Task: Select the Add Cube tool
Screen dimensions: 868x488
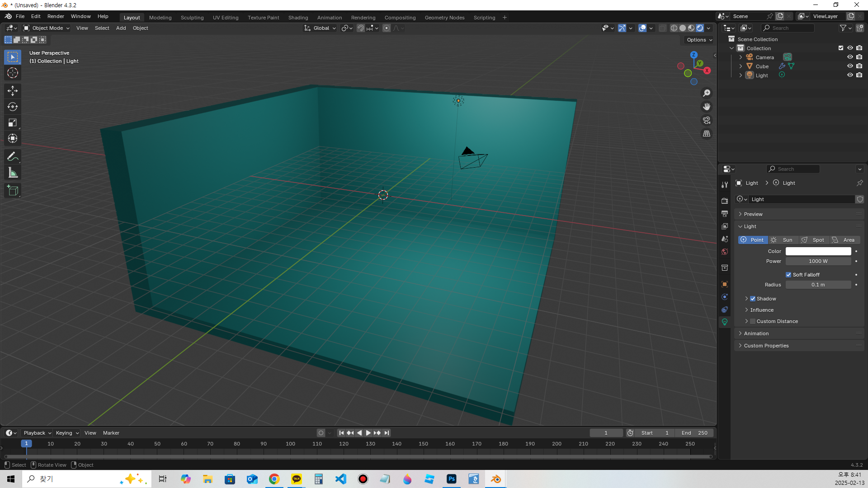Action: [x=13, y=191]
